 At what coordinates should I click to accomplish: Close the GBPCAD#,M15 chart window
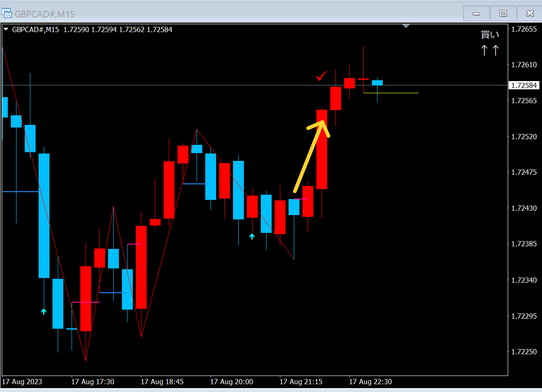click(x=530, y=13)
